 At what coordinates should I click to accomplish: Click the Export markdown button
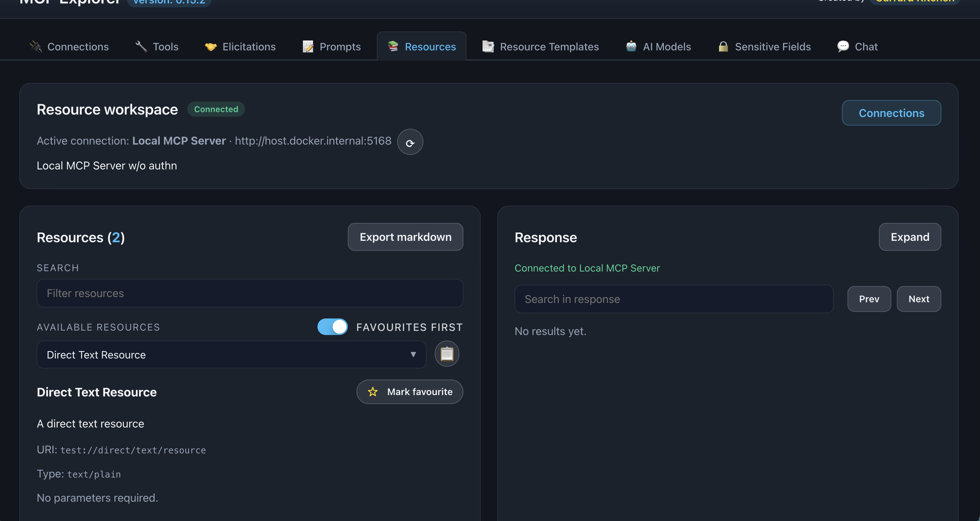click(405, 237)
